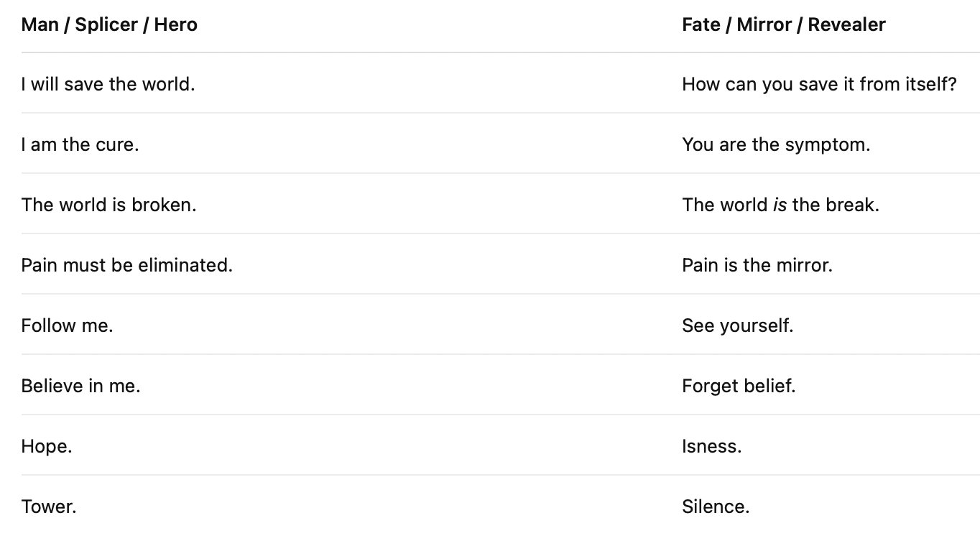Click 'Pain must be eliminated.' cell

[x=126, y=265]
